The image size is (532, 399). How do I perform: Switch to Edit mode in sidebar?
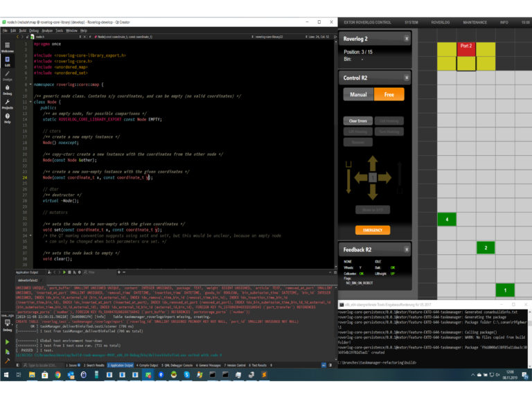click(7, 61)
